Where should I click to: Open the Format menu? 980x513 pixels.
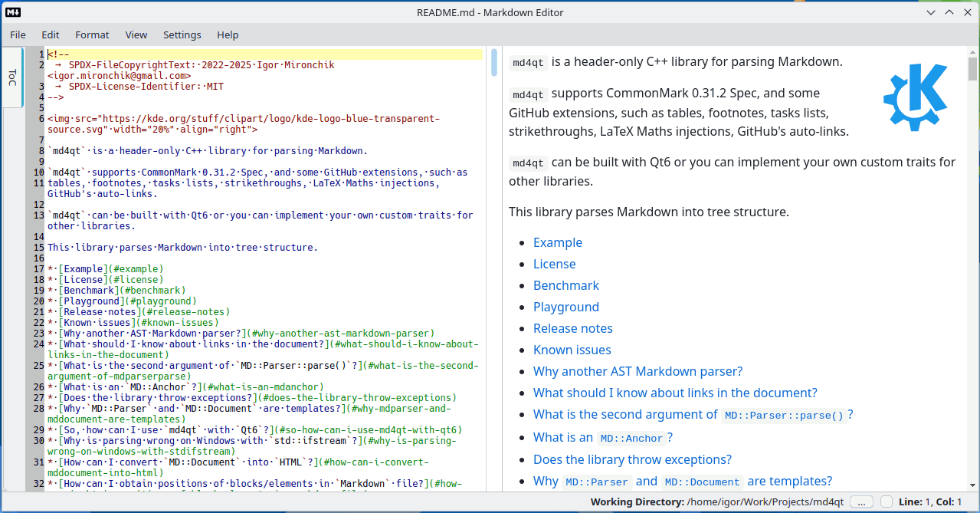click(x=92, y=35)
